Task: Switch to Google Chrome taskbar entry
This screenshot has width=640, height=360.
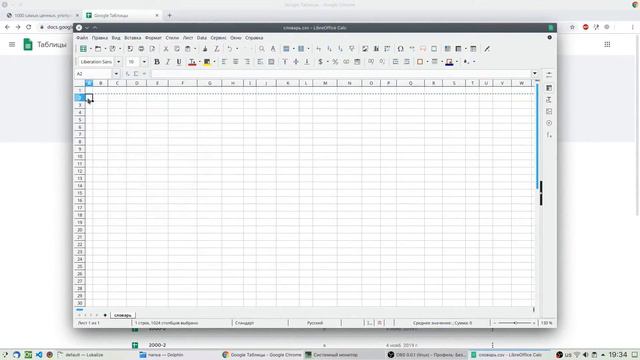Action: (262, 355)
